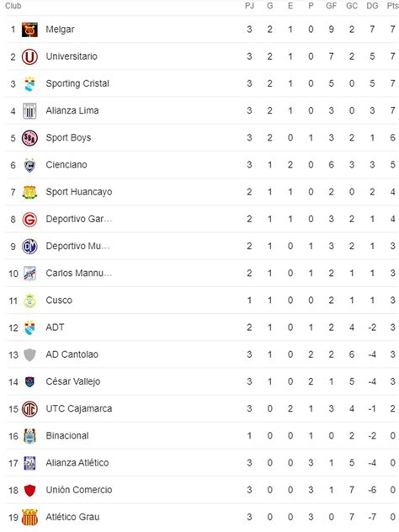Select the Sport Boys pink badge
The width and height of the screenshot is (399, 532).
coord(29,138)
